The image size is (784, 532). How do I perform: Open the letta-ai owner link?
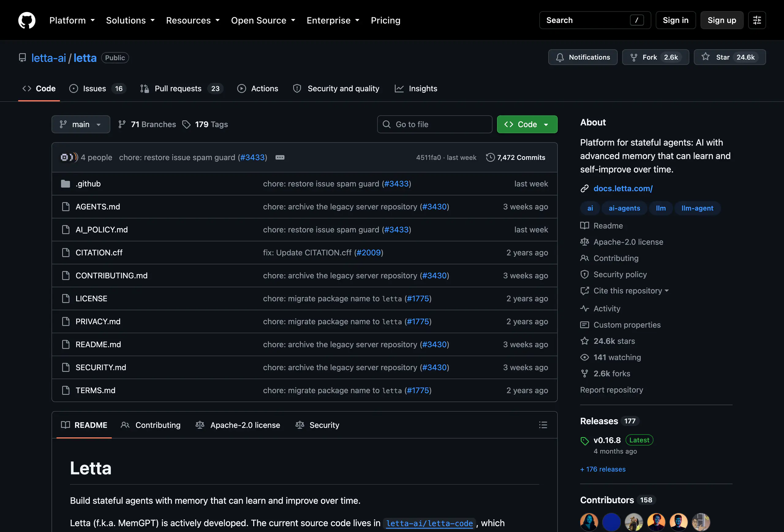point(49,58)
